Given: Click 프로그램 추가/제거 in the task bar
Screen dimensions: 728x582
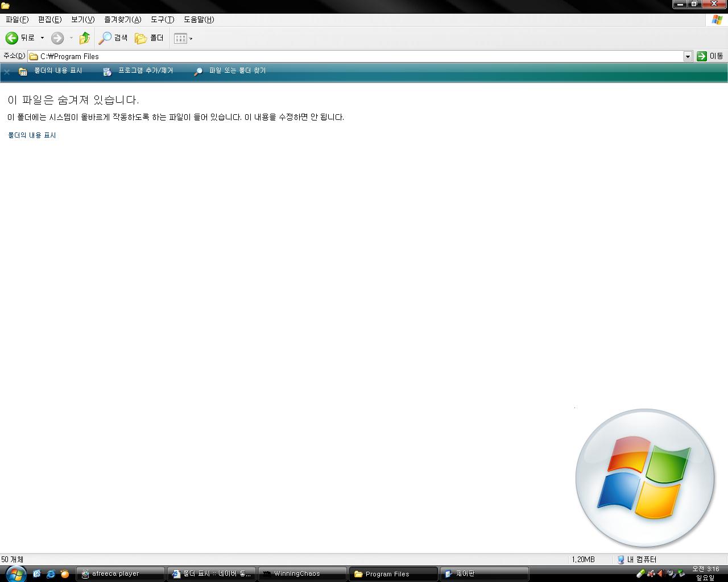Looking at the screenshot, I should point(138,71).
